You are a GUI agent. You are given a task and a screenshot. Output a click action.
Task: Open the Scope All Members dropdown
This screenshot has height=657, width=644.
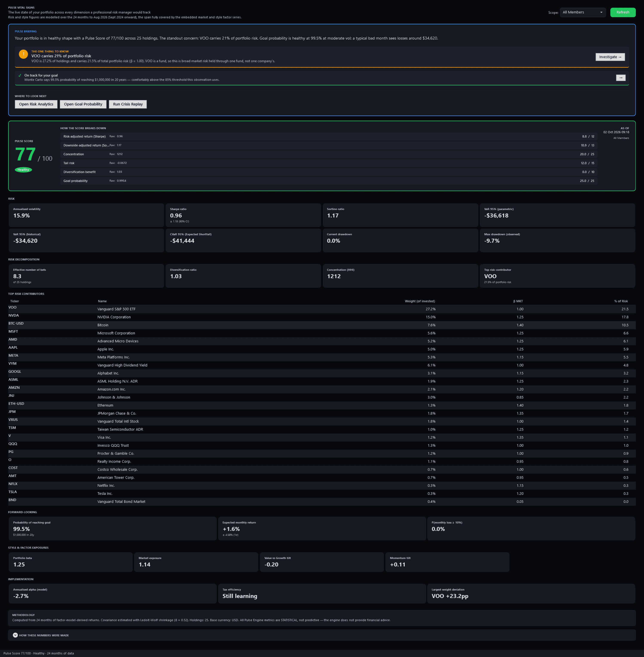pos(583,12)
